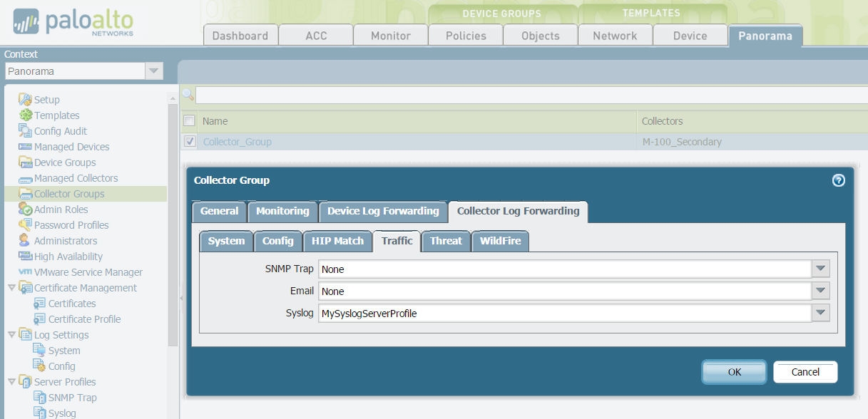Collapse the Log Settings tree node
868x419 pixels.
pos(11,335)
